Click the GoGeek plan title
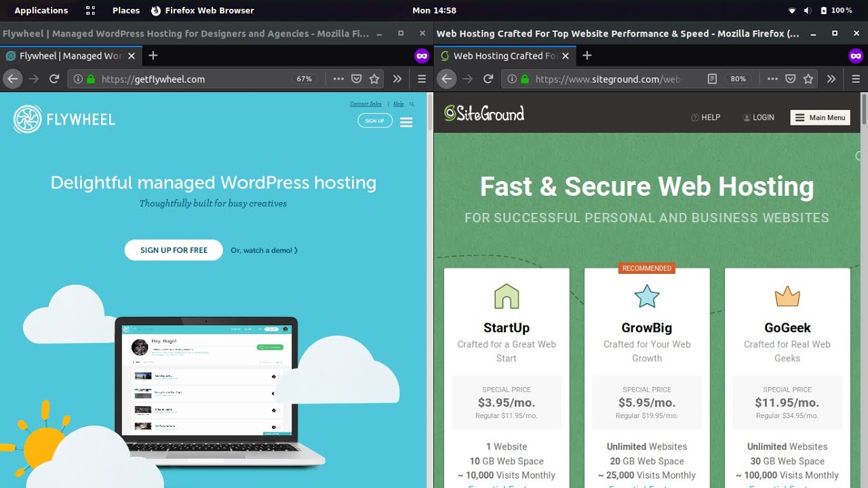The width and height of the screenshot is (868, 488). (x=787, y=328)
